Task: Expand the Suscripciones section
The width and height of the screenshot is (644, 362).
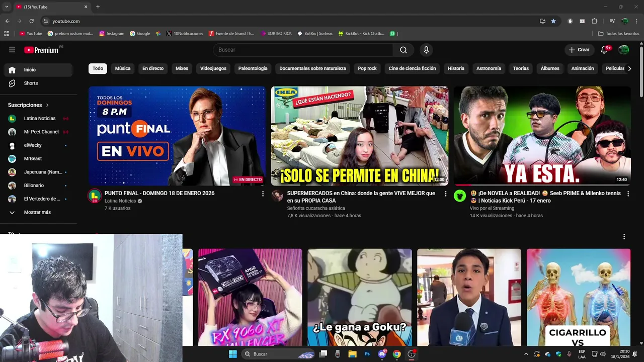Action: coord(28,105)
